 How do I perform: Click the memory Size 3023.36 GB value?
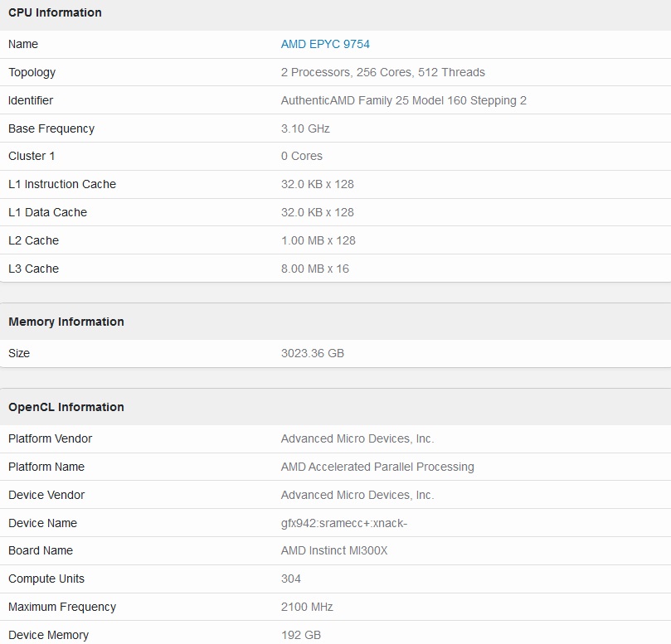coord(313,353)
